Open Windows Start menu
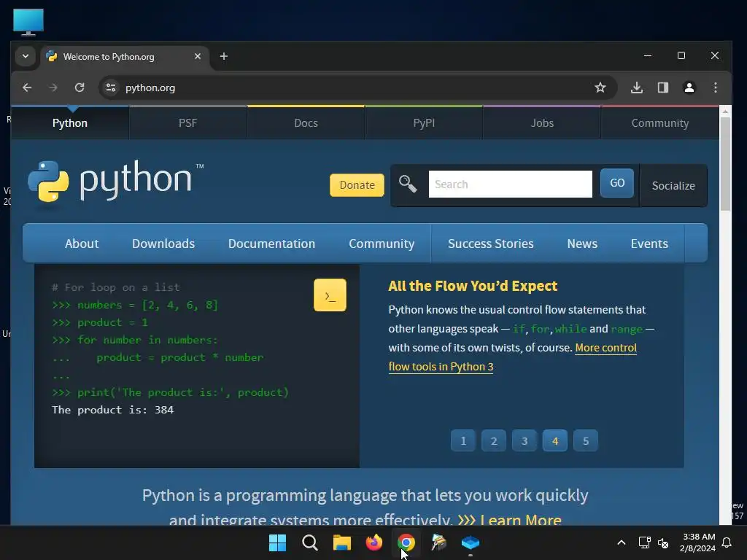747x560 pixels. 277,542
